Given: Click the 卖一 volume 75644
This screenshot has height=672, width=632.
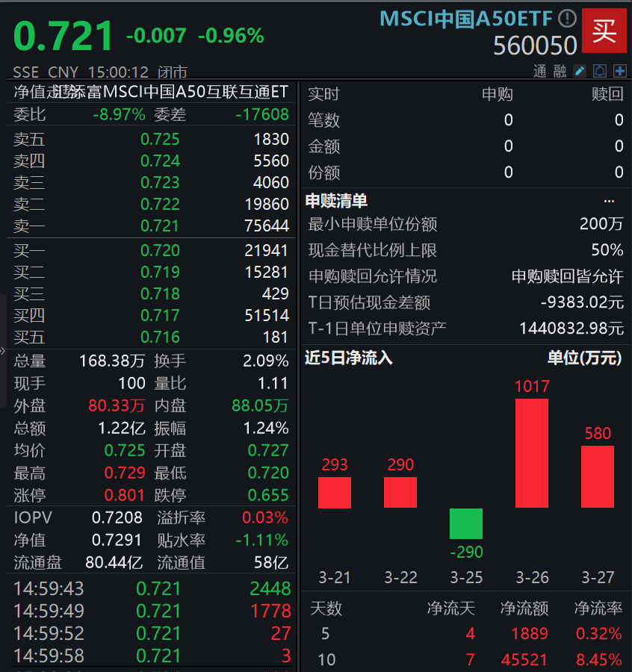Looking at the screenshot, I should point(267,225).
